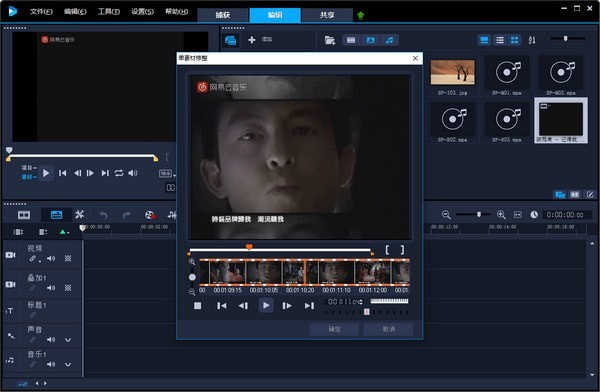Expand the music track chevron
Image resolution: width=600 pixels, height=392 pixels.
(x=68, y=364)
